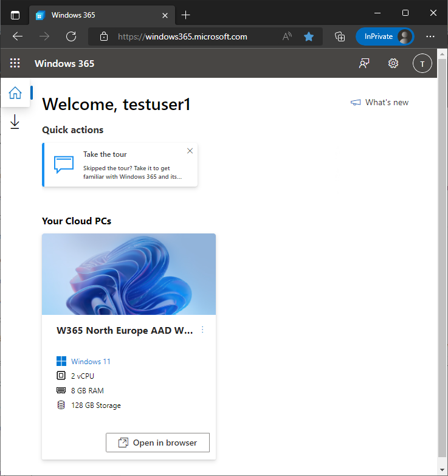Click the Windows 11 link
The width and height of the screenshot is (448, 476).
(91, 362)
